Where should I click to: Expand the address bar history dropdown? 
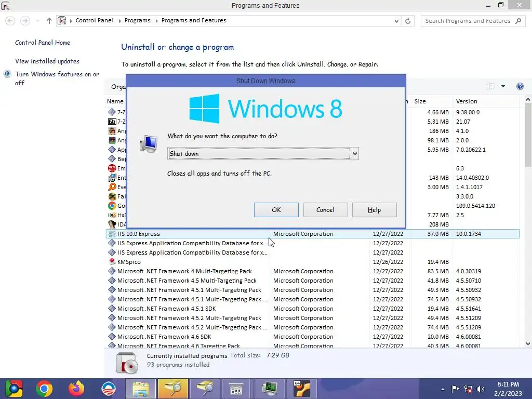[396, 21]
